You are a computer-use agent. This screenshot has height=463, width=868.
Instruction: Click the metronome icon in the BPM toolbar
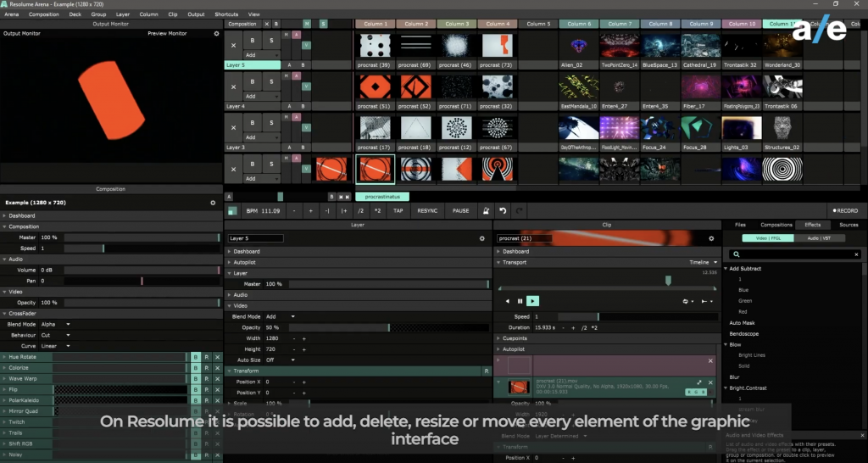click(x=486, y=210)
